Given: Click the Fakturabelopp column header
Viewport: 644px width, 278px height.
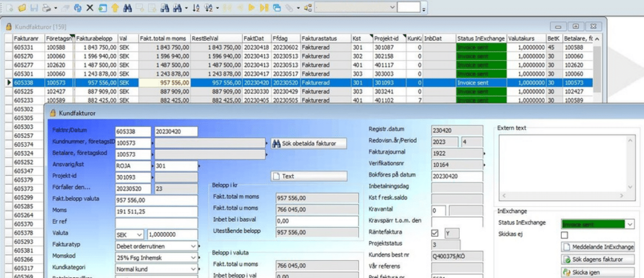Looking at the screenshot, I should click(x=96, y=39).
